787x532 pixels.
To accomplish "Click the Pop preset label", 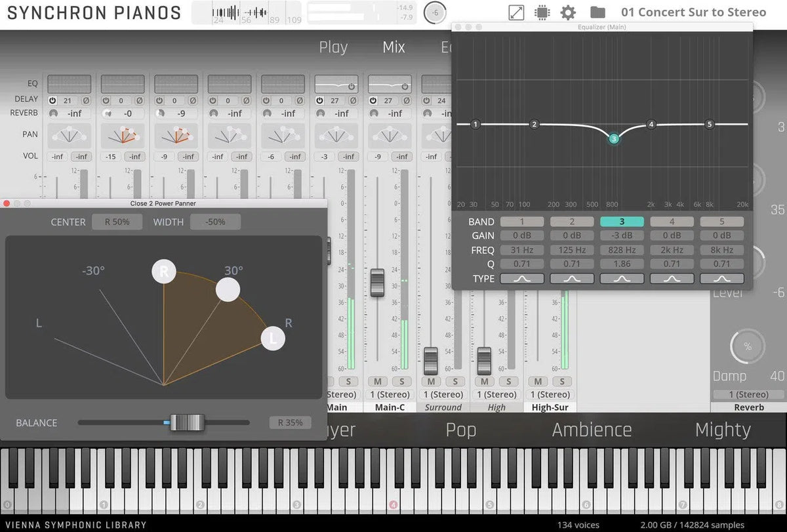I will click(461, 430).
